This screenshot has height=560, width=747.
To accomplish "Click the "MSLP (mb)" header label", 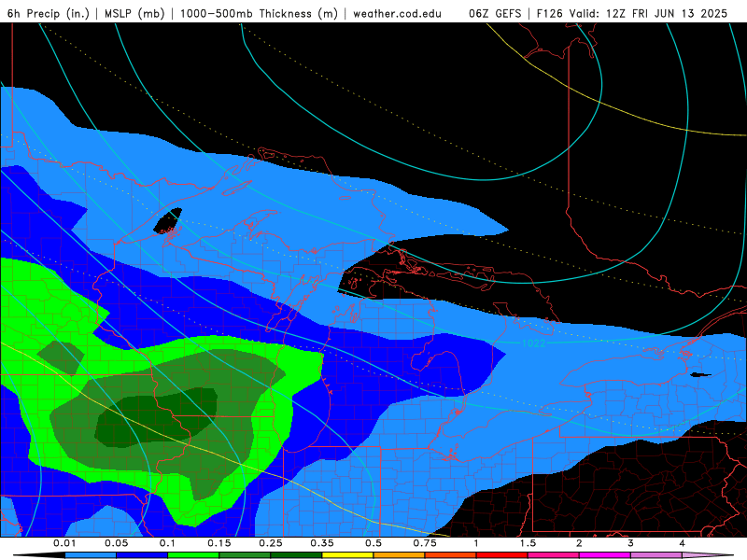I will coord(134,13).
